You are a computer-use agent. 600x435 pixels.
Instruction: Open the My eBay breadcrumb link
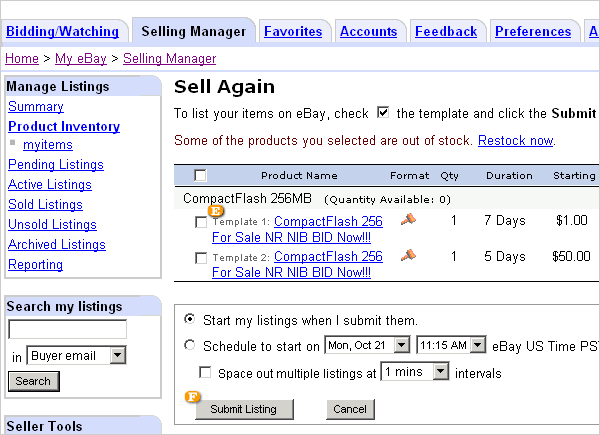coord(81,59)
